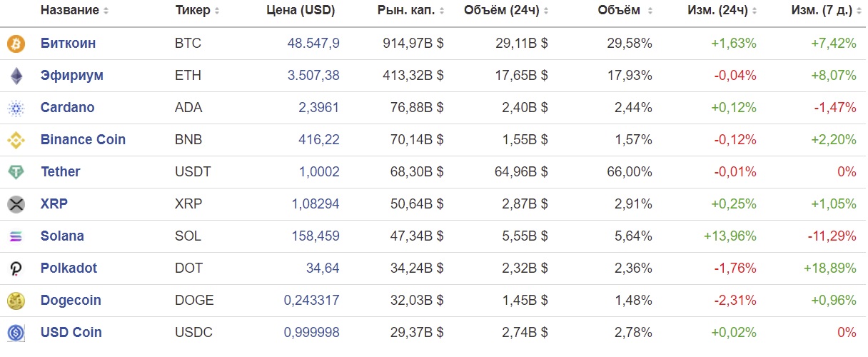Click the XRP black logo icon
The height and width of the screenshot is (357, 868).
tap(16, 205)
